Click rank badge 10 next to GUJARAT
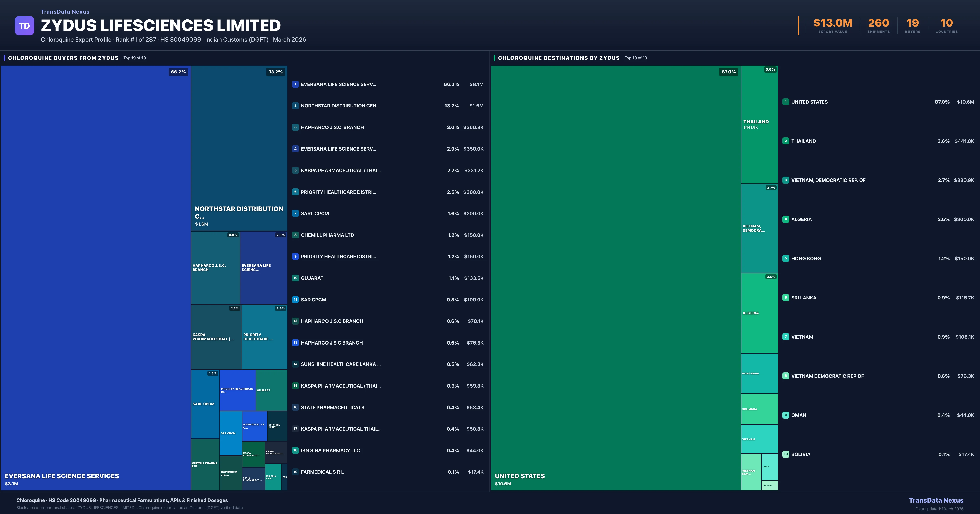The image size is (980, 514). [295, 278]
